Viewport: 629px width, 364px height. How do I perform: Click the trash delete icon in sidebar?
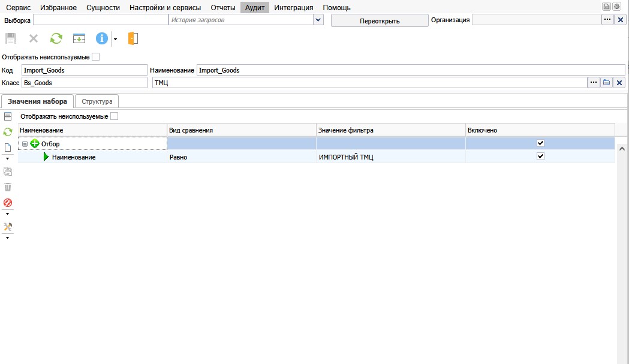tap(8, 187)
